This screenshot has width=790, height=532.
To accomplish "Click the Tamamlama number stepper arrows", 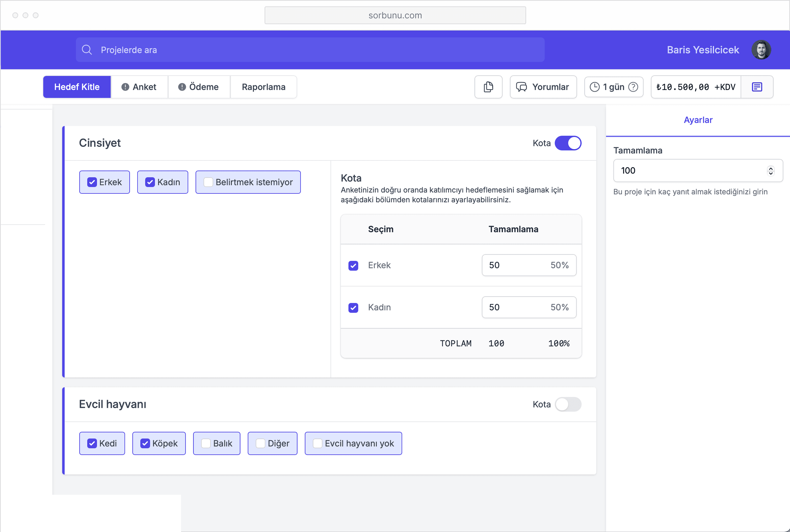I will (770, 171).
